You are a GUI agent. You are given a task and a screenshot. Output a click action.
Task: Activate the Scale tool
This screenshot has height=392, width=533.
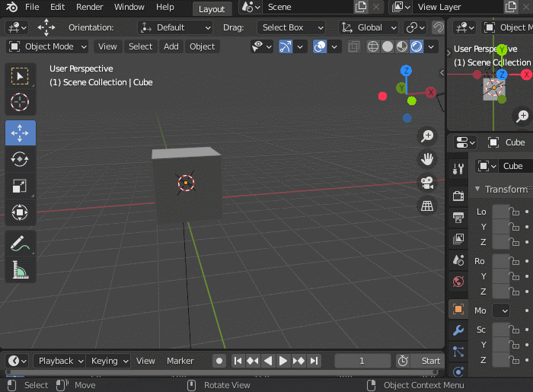point(20,186)
